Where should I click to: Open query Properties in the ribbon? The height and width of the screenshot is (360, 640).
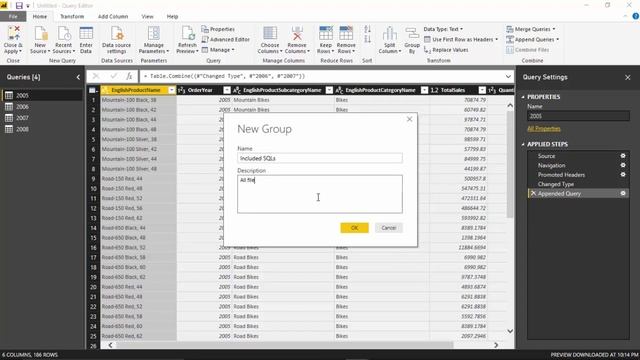click(218, 29)
